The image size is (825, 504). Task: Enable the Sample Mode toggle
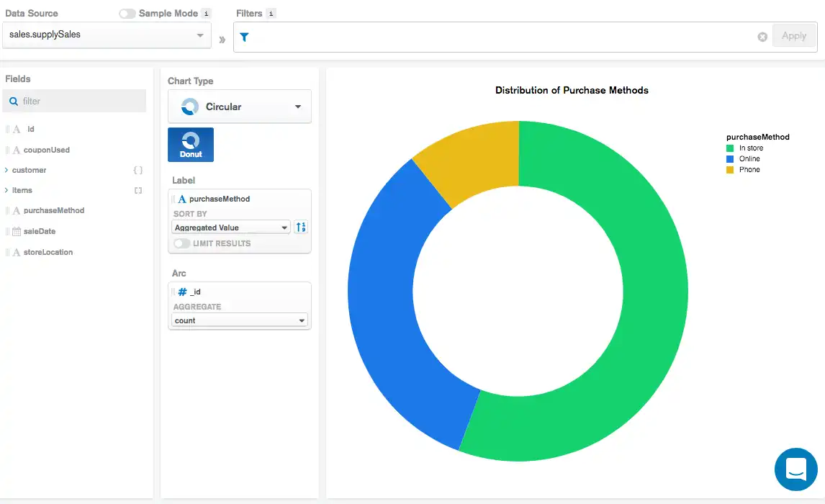pos(127,13)
